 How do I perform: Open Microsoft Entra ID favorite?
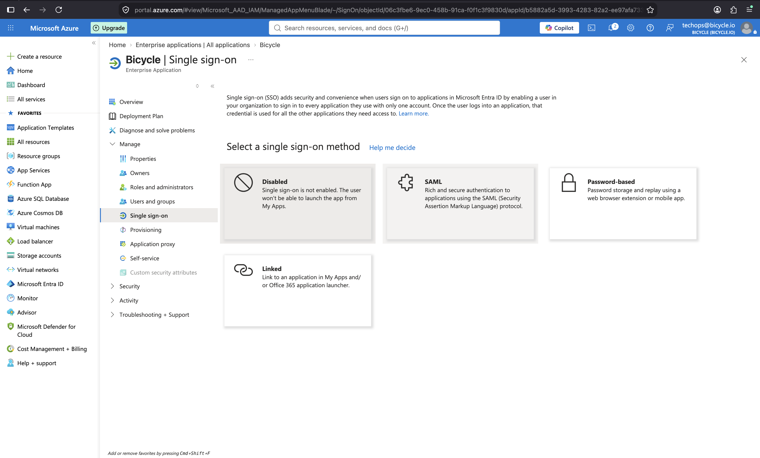[40, 284]
